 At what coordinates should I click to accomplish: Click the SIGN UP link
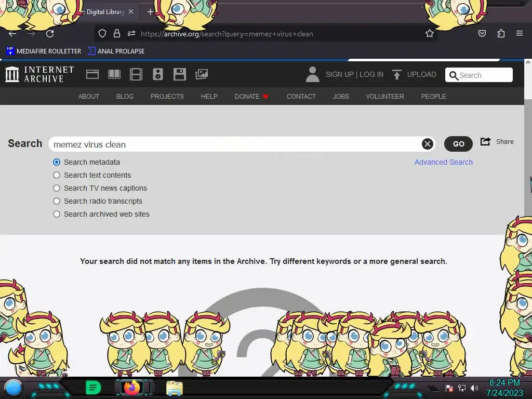340,74
